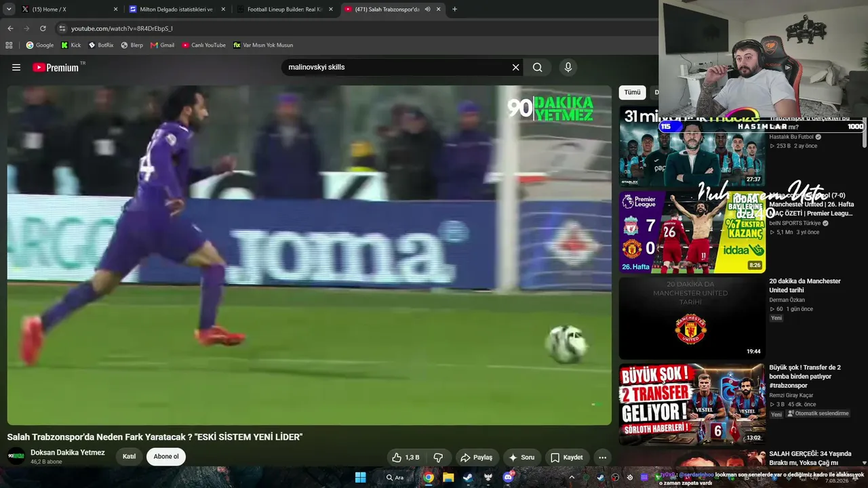868x488 pixels.
Task: Open Chrome from the taskbar
Action: pyautogui.click(x=429, y=477)
